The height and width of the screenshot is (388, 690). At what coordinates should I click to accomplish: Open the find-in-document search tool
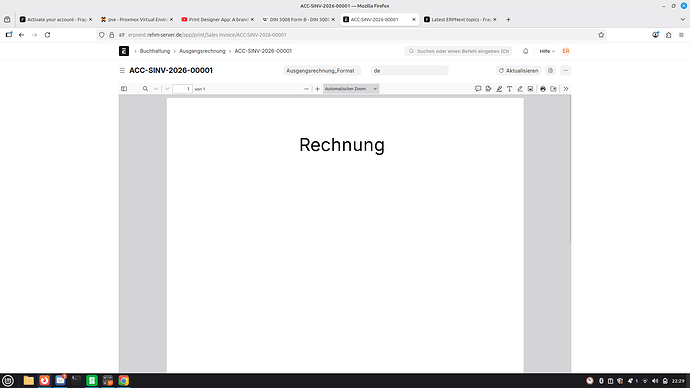(x=145, y=89)
